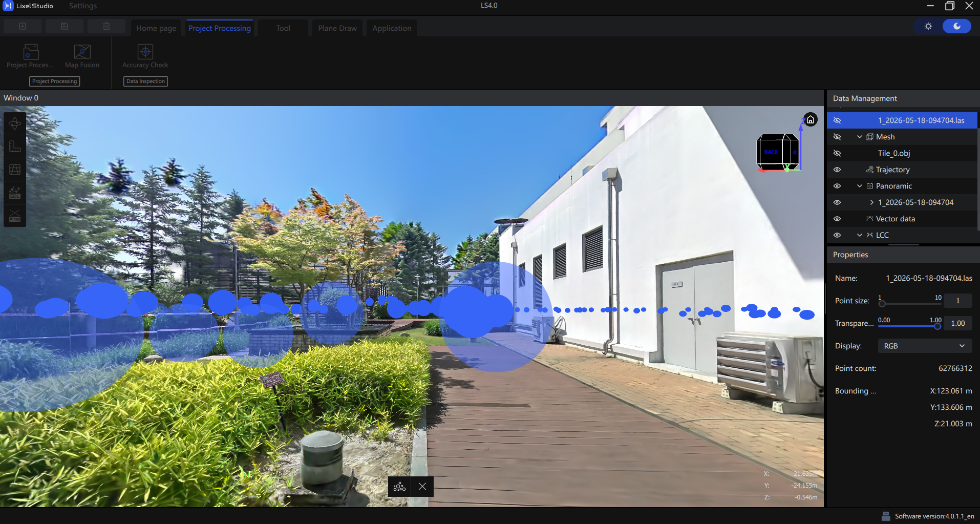Open the Display RGB dropdown
Viewport: 980px width, 524px height.
925,346
